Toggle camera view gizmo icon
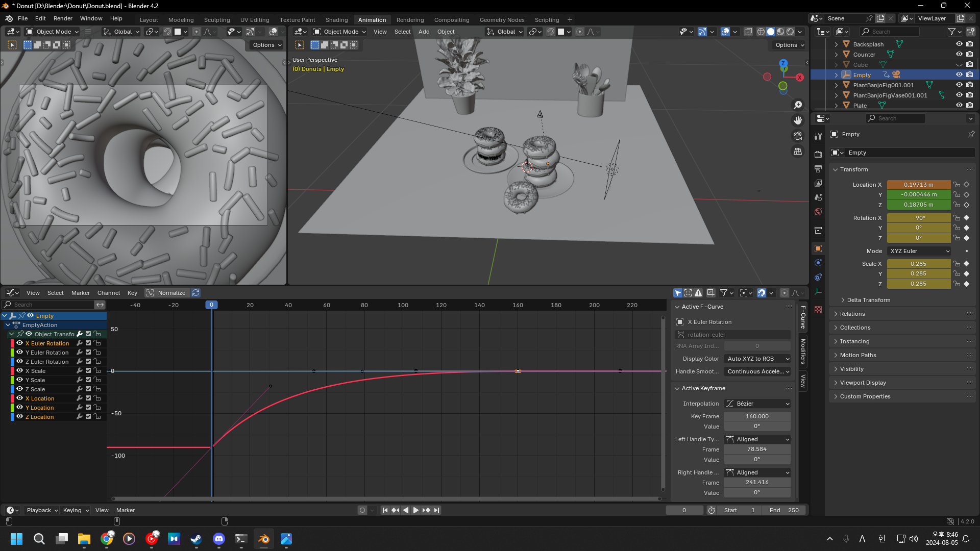The height and width of the screenshot is (551, 980). 797,136
